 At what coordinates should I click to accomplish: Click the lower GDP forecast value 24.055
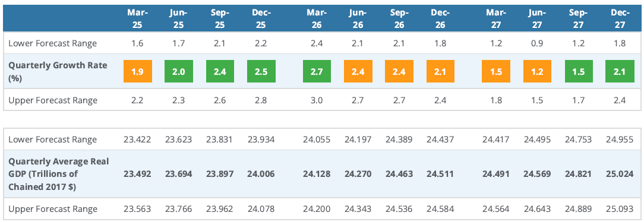click(317, 139)
